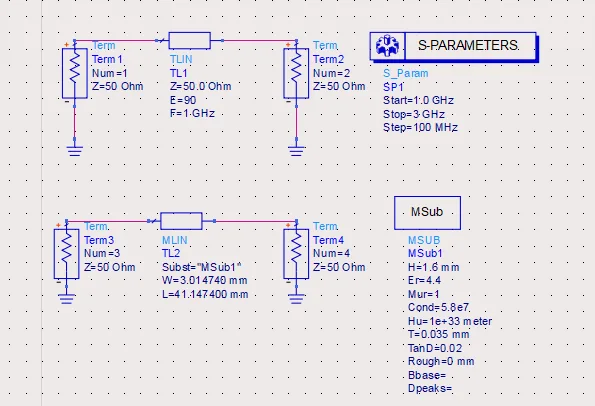The height and width of the screenshot is (406, 595).
Task: Click the Start=1.0 GHz parameter
Action: [418, 101]
